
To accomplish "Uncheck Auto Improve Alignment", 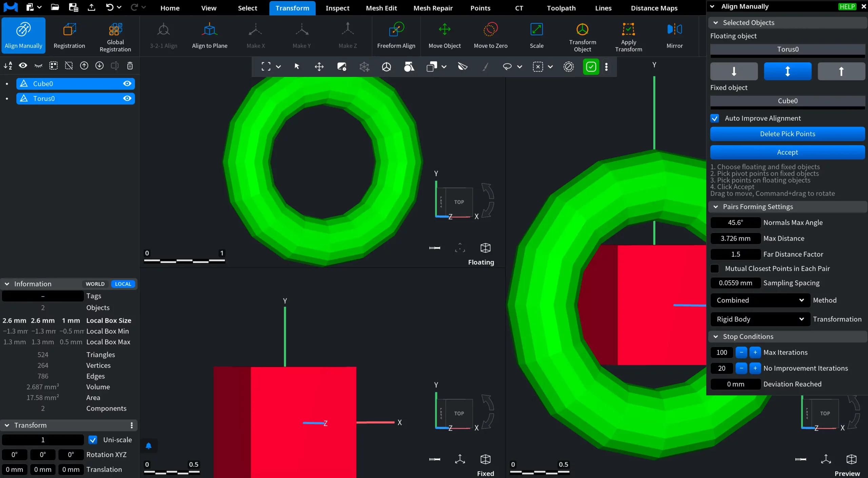I will pyautogui.click(x=715, y=118).
